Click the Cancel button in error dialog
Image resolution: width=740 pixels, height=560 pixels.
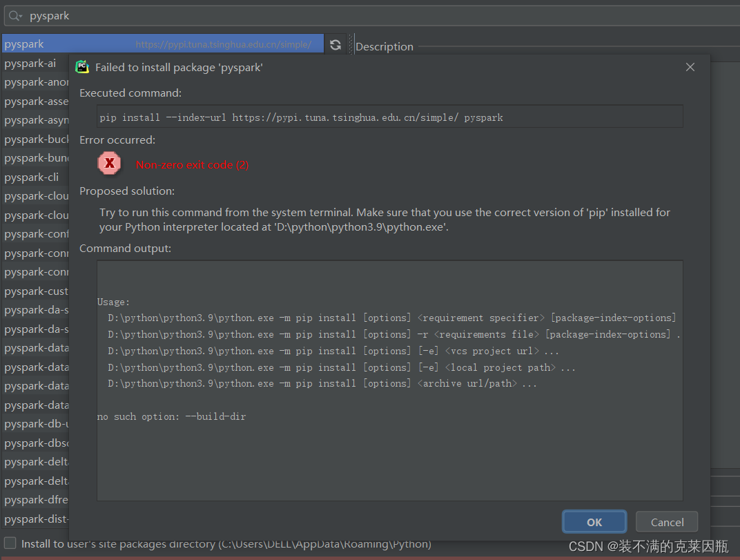point(667,522)
